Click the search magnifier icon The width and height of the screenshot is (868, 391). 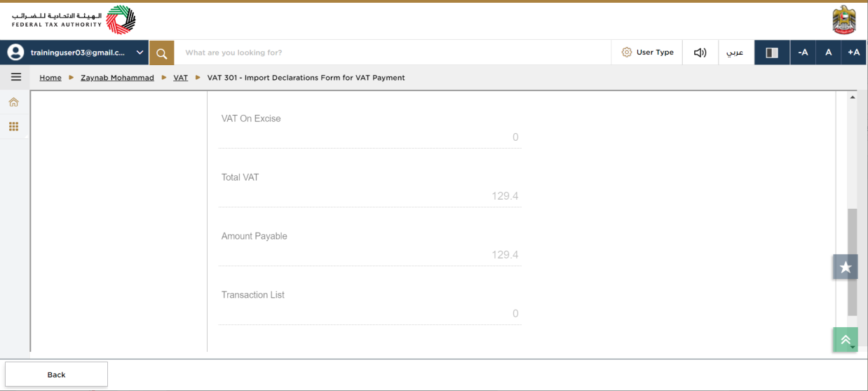[x=161, y=53]
